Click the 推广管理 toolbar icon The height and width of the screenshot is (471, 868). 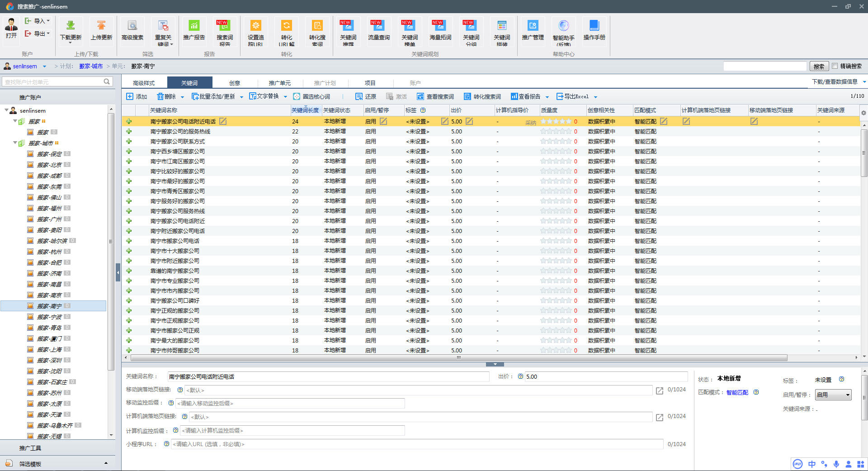pyautogui.click(x=533, y=26)
